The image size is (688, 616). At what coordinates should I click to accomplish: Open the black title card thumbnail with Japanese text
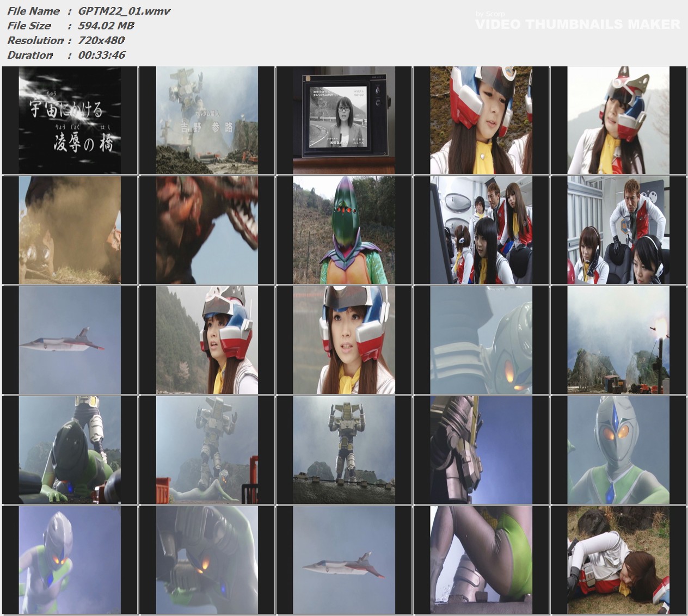[70, 120]
